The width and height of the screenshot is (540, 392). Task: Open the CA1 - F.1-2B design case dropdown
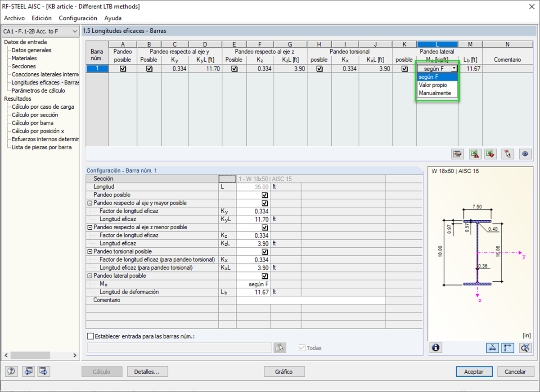pos(40,31)
